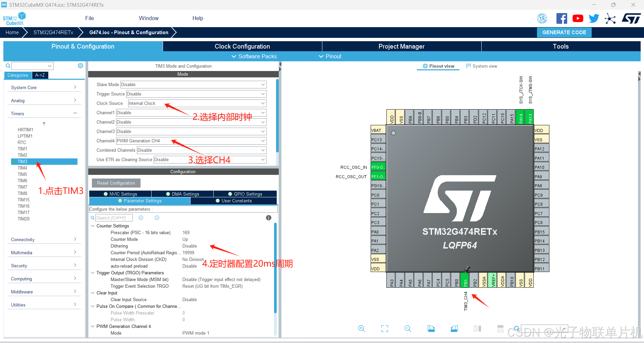Screen dimensions: 644x343
Task: Click the pin search magnifier icon
Action: coord(517,328)
